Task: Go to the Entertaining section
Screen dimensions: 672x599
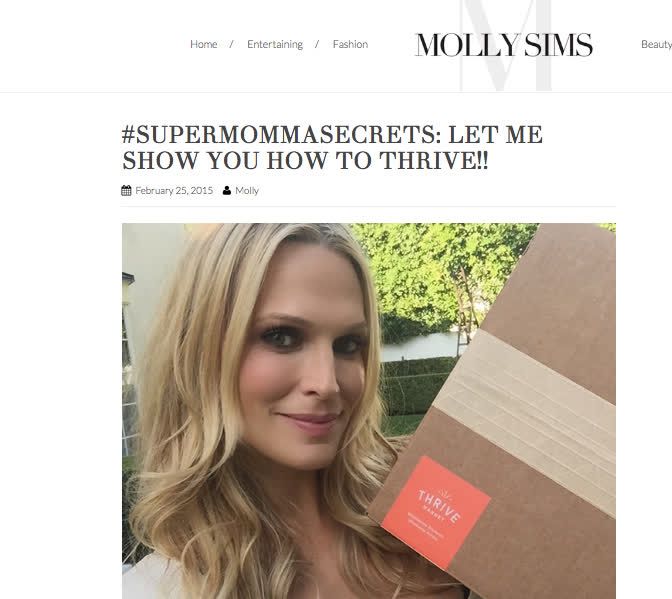Action: 275,44
